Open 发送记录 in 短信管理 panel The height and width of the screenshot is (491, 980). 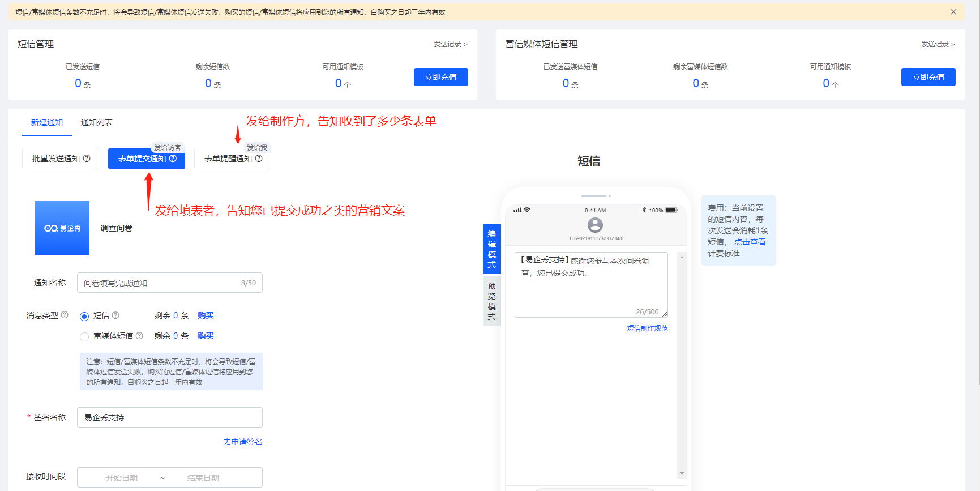point(450,44)
